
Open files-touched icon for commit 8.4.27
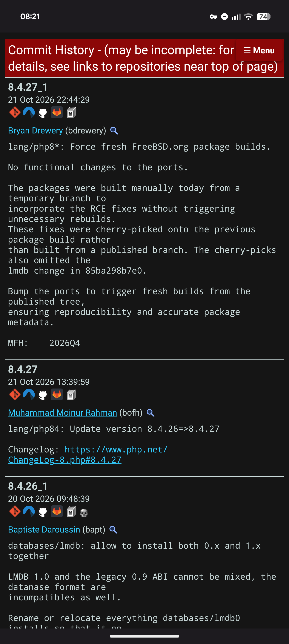[x=71, y=395]
